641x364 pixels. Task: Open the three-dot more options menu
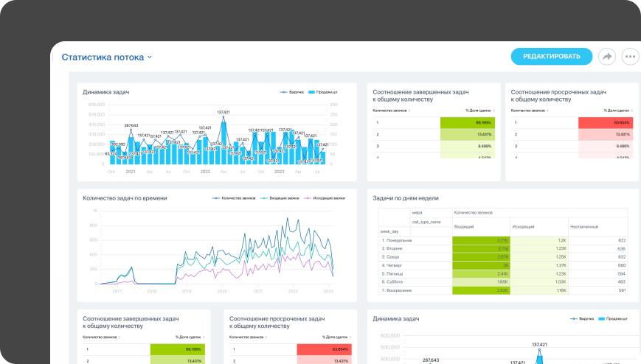point(630,56)
